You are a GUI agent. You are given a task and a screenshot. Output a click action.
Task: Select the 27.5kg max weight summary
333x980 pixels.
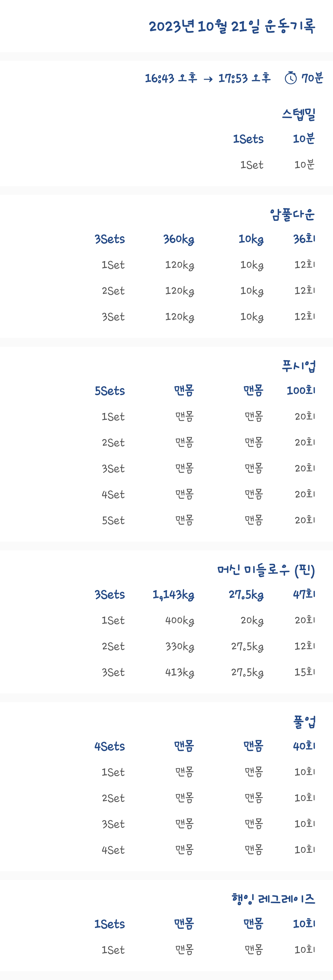click(246, 595)
